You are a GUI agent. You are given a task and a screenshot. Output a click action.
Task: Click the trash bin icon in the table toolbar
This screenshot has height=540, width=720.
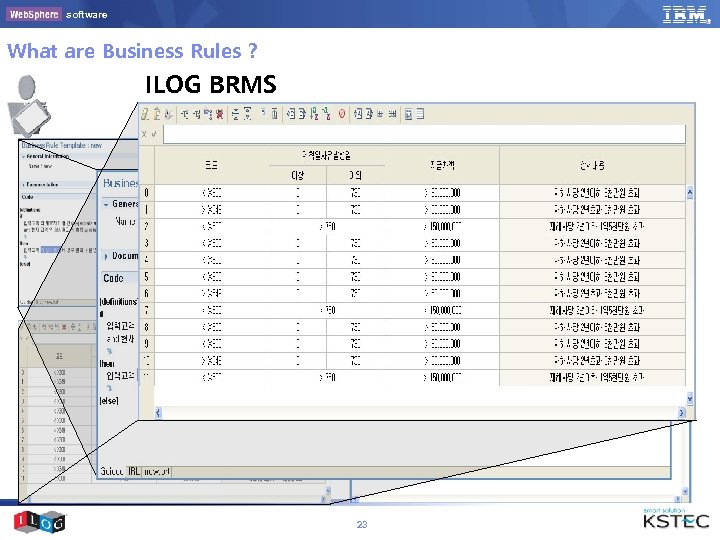pos(274,114)
